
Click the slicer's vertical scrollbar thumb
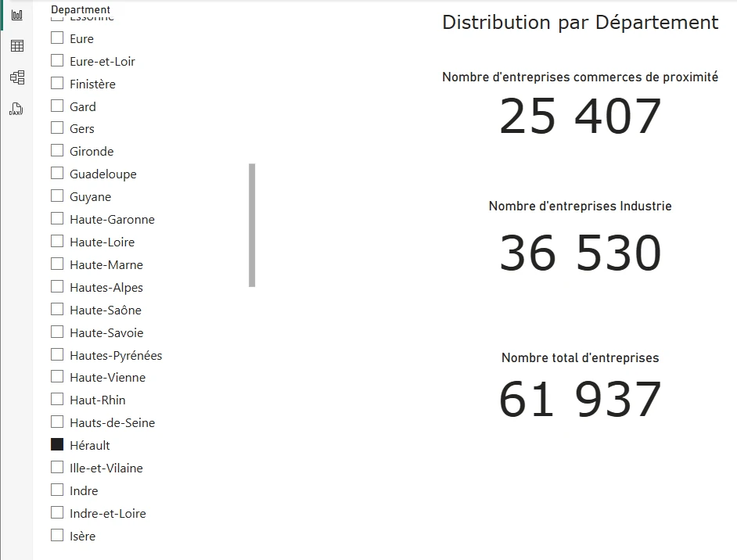click(x=252, y=225)
